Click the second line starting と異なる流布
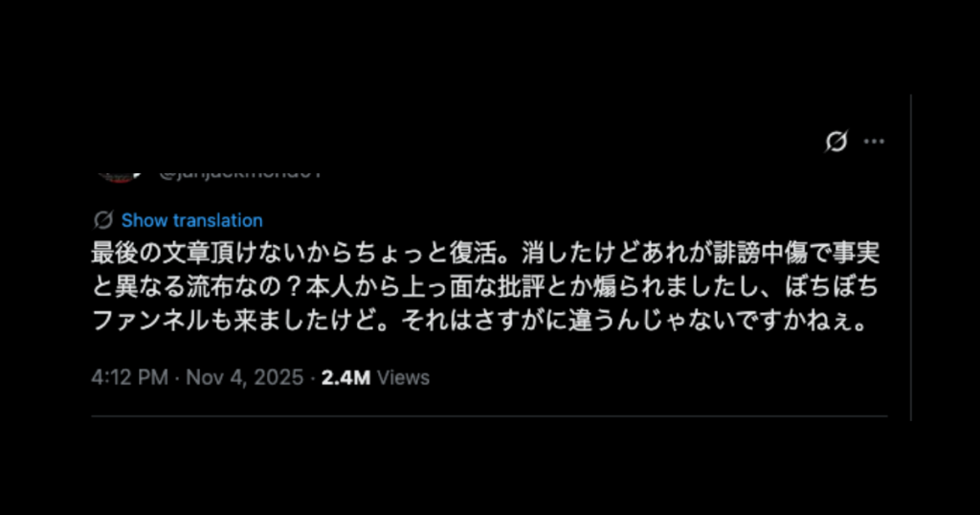 pos(485,287)
